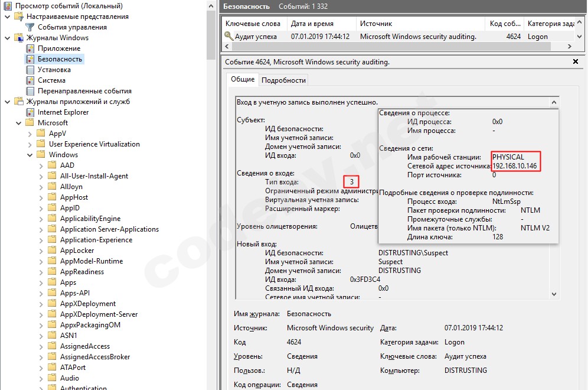Select the Application Server-Applications tree item

tap(109, 229)
